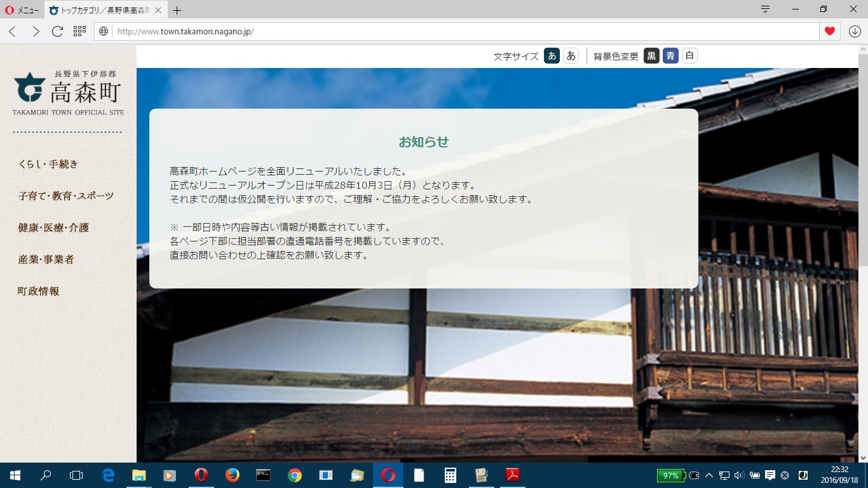The height and width of the screenshot is (488, 868).
Task: Open a new tab with the plus button
Action: click(177, 10)
